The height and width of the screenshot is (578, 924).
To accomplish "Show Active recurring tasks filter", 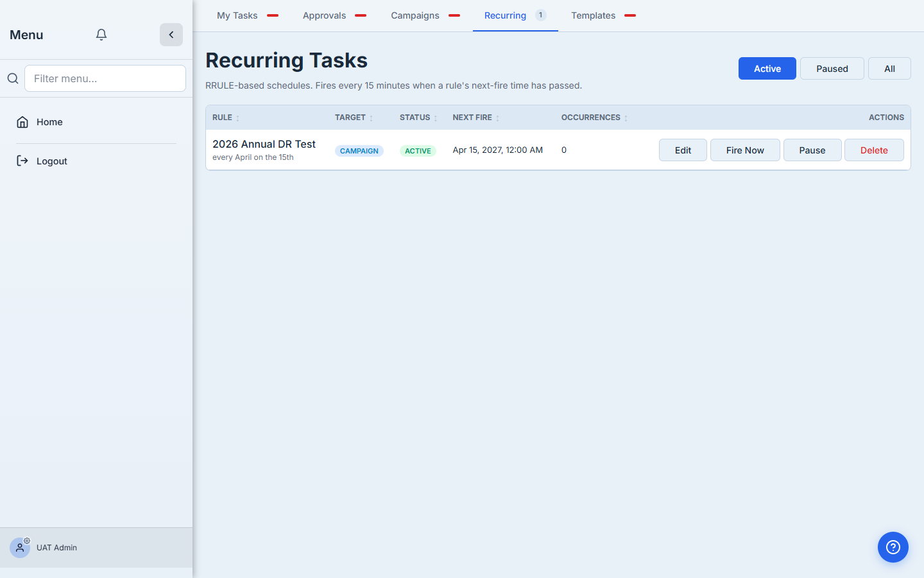I will pyautogui.click(x=767, y=69).
